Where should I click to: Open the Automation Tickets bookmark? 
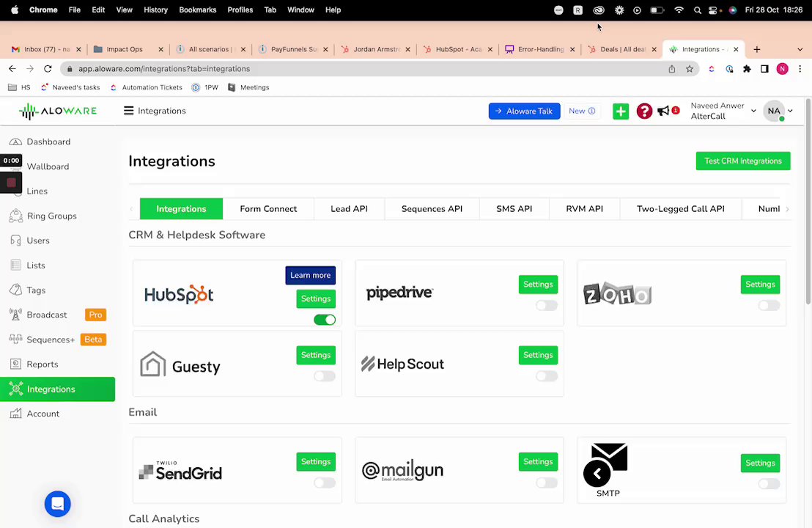pyautogui.click(x=147, y=87)
